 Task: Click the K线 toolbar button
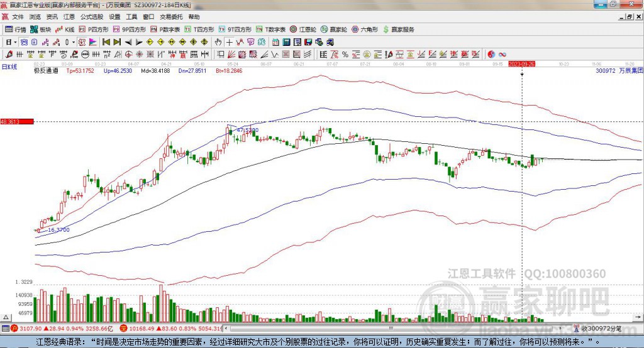[65, 30]
